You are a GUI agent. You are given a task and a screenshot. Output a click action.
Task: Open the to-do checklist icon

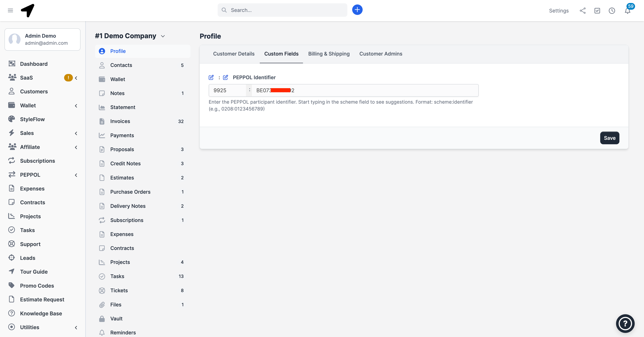tap(597, 10)
